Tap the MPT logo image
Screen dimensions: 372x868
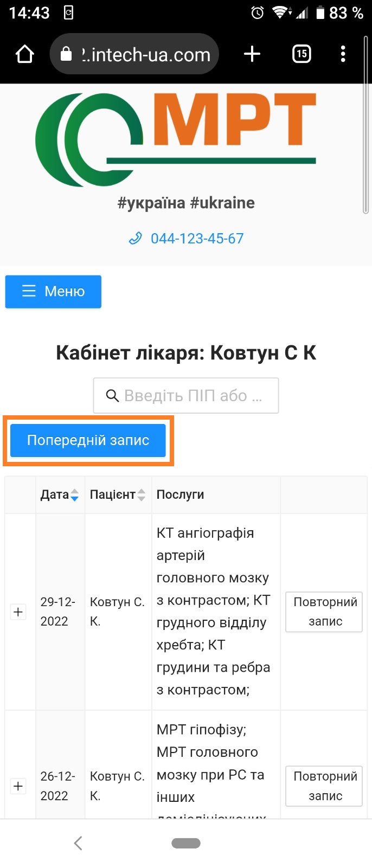(x=176, y=140)
